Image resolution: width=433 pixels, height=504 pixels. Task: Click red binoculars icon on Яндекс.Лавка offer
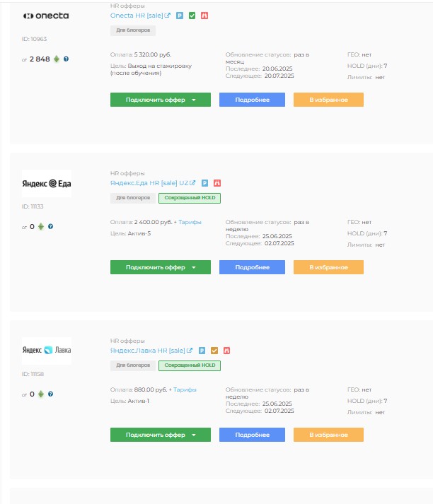point(226,351)
